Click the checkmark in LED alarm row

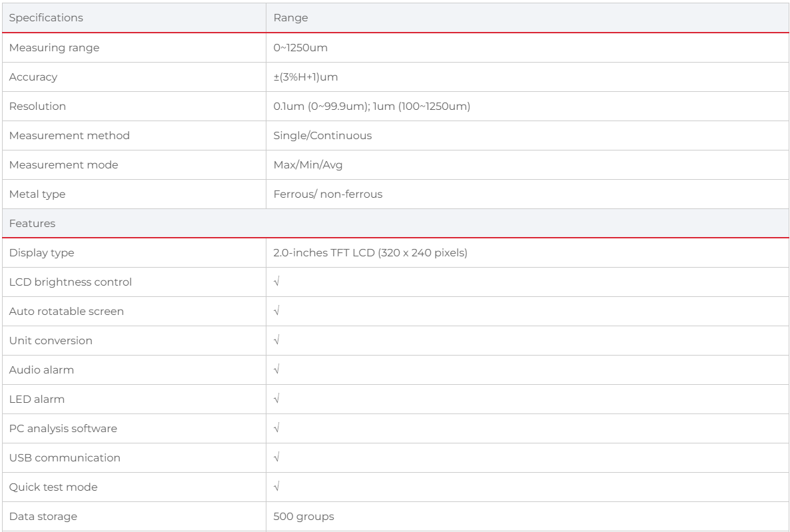coord(276,399)
